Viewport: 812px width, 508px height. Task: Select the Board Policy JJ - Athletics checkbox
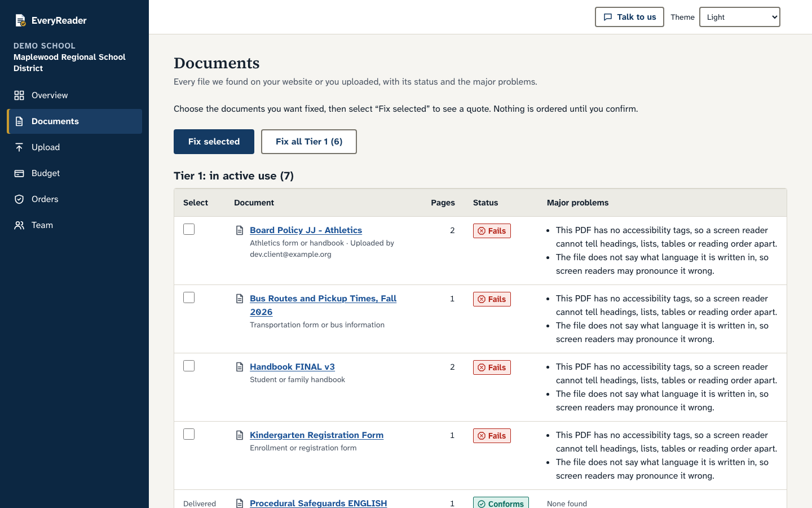189,229
